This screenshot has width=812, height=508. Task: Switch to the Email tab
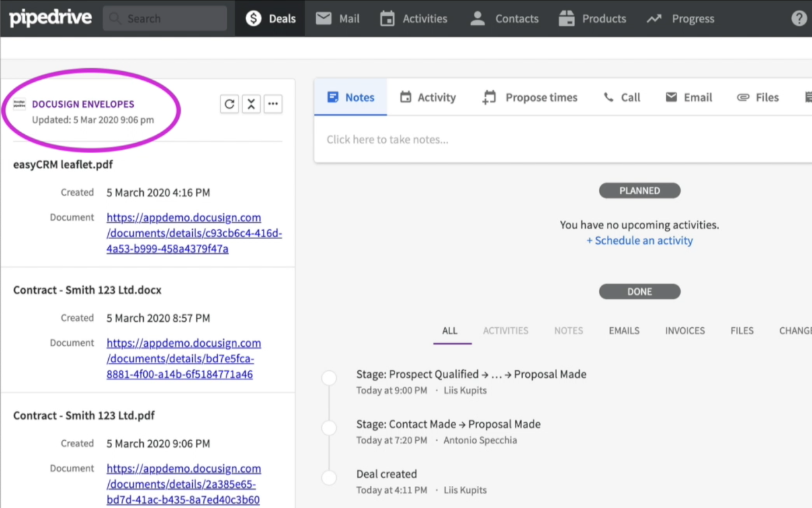coord(689,97)
